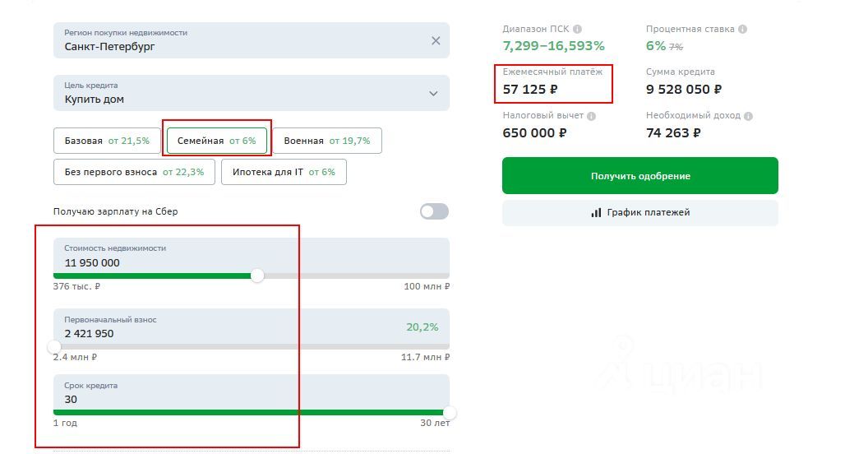Click the Срок кредита slider handle
Viewport: 868px width, 454px height.
click(x=450, y=413)
